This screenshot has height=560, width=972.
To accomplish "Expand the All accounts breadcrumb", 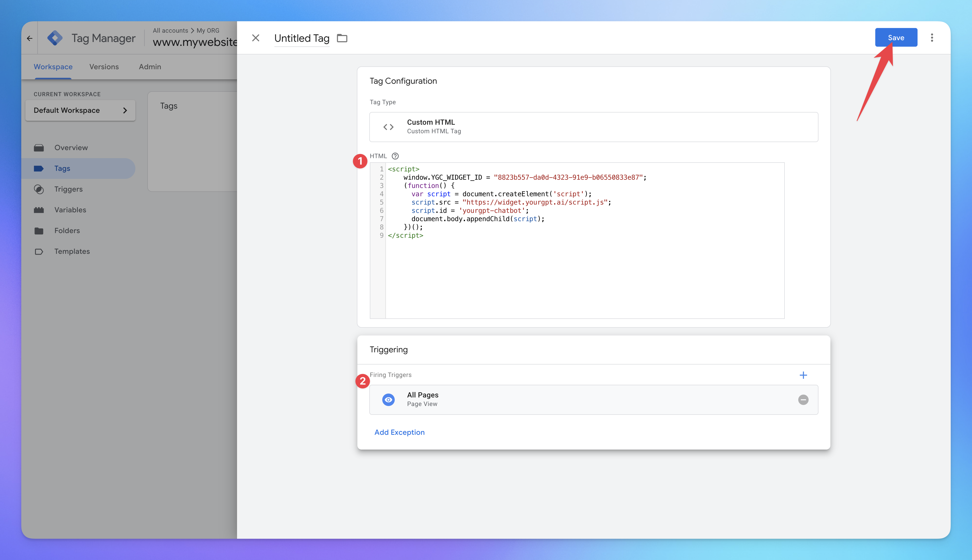I will [171, 30].
